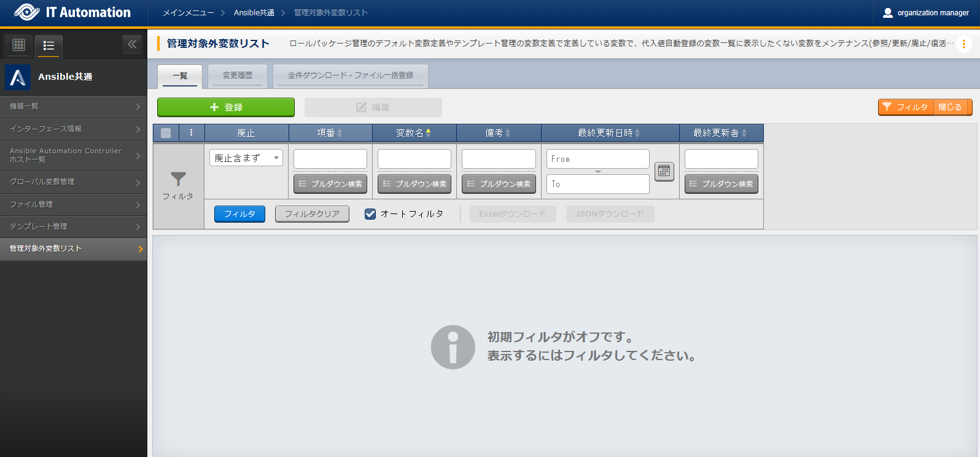Collapse the sidebar with double-chevron icon
This screenshot has height=457, width=980.
coord(132,44)
